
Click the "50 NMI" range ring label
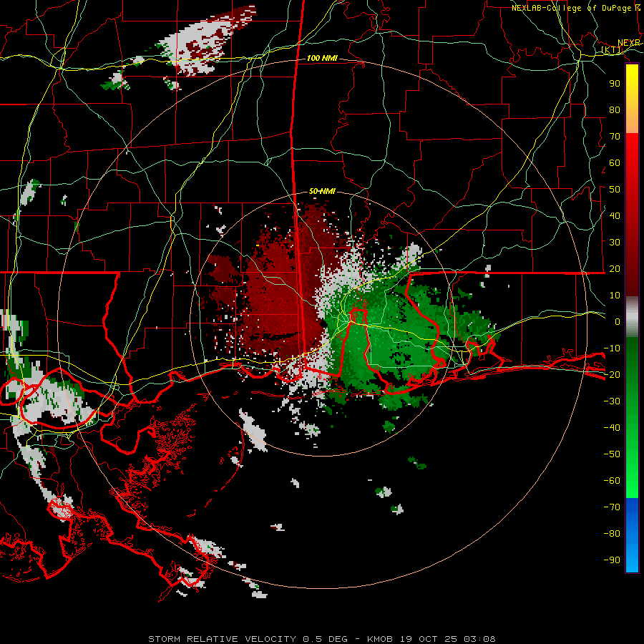[x=322, y=191]
